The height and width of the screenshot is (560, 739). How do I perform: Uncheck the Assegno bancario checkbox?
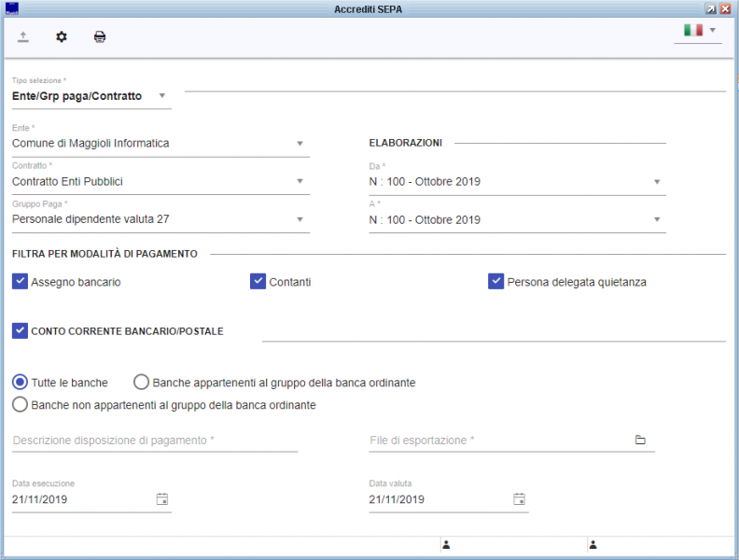point(21,281)
